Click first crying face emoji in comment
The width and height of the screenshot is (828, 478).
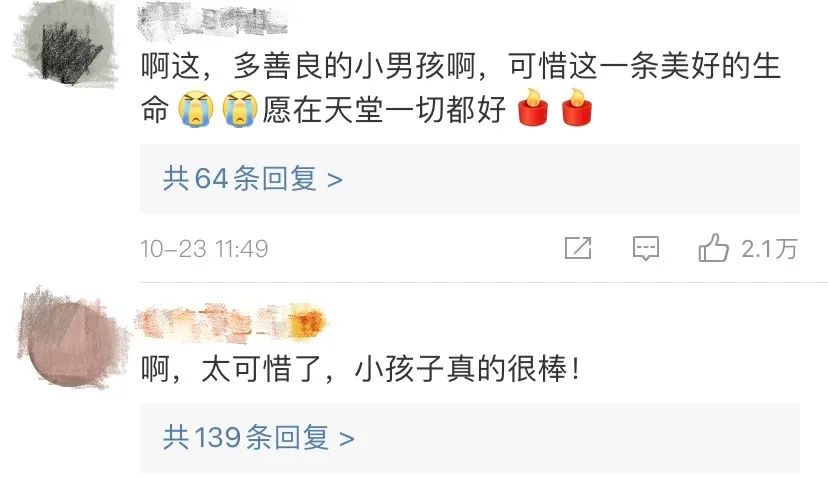pyautogui.click(x=196, y=110)
